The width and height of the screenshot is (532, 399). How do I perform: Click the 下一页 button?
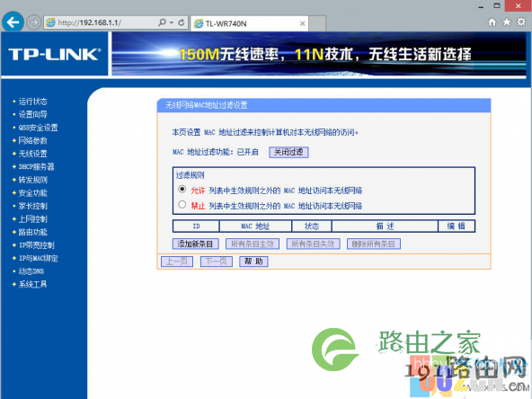(216, 262)
